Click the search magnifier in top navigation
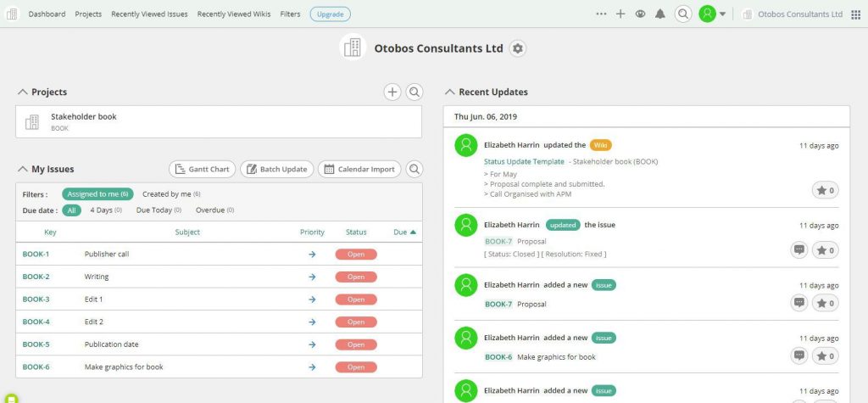Viewport: 868px width, 403px height. pyautogui.click(x=684, y=14)
